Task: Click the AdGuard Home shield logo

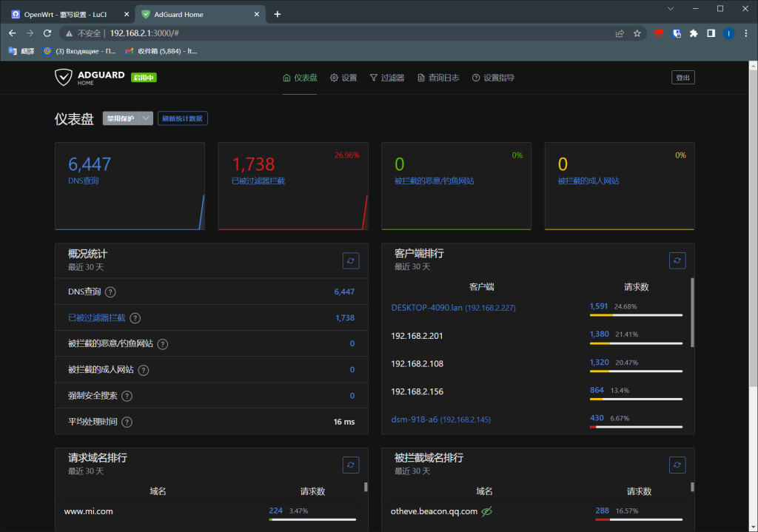Action: point(63,77)
